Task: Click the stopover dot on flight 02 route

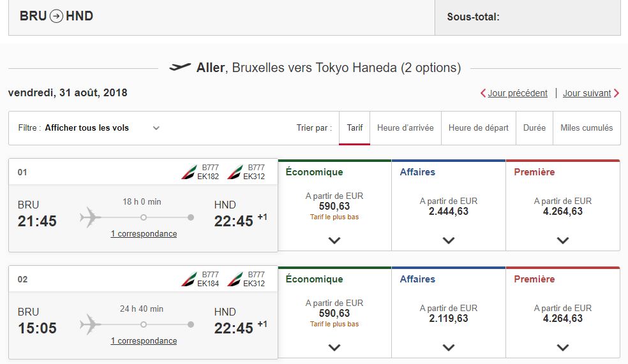Action: click(x=144, y=324)
